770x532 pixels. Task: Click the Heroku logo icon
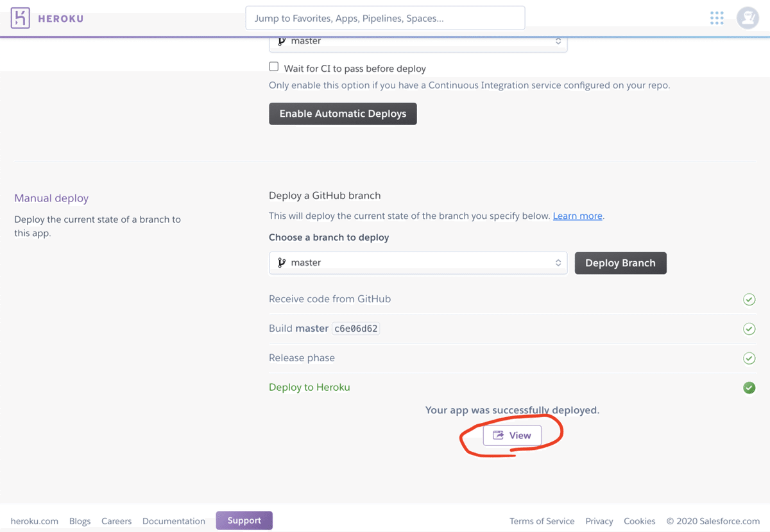[21, 18]
